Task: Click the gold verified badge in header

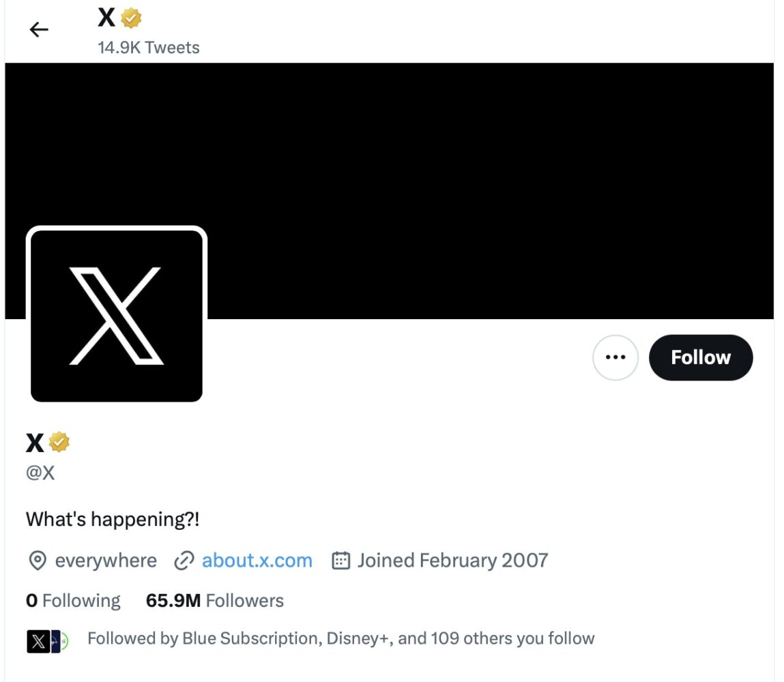Action: [131, 18]
